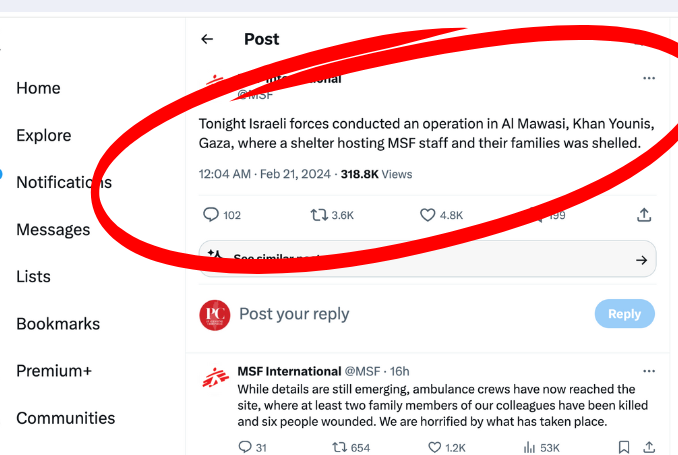Go to Home in the sidebar
Screen dimensions: 678x455
39,88
